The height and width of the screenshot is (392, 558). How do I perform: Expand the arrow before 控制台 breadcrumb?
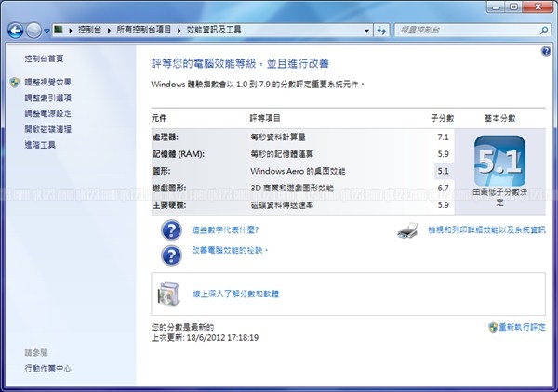(x=71, y=31)
